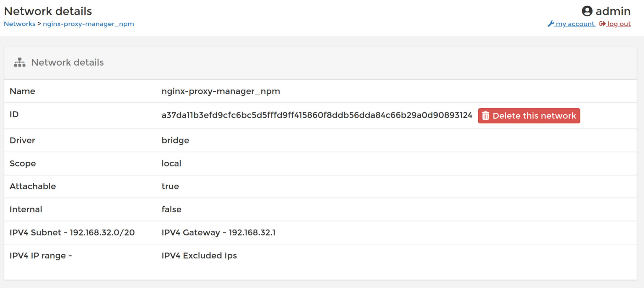Click the IPV4 Subnet 192.168.32.0/20 label
This screenshot has width=644, height=288.
(72, 232)
